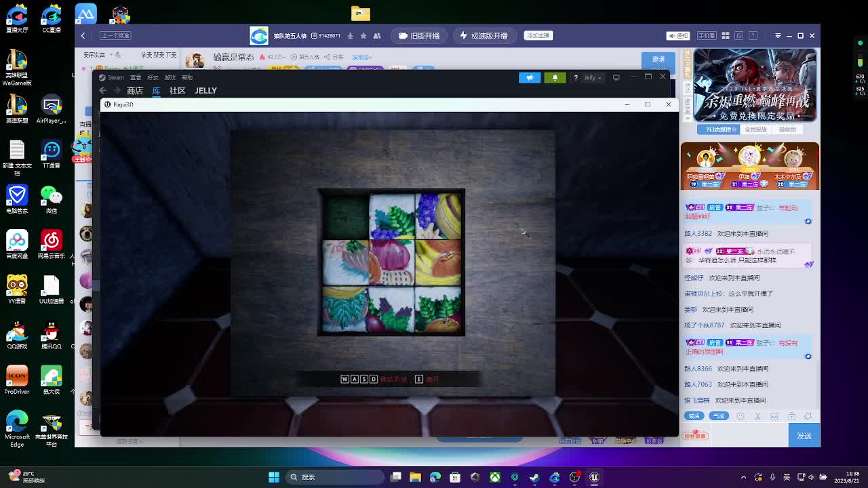Click the taskbar 搜索 search box
Screen dimensions: 868x488
(x=334, y=477)
